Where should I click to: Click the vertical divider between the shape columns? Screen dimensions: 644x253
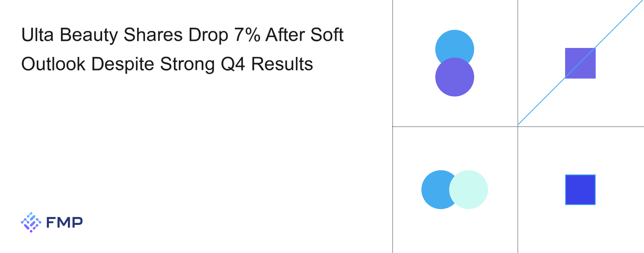[x=518, y=188]
